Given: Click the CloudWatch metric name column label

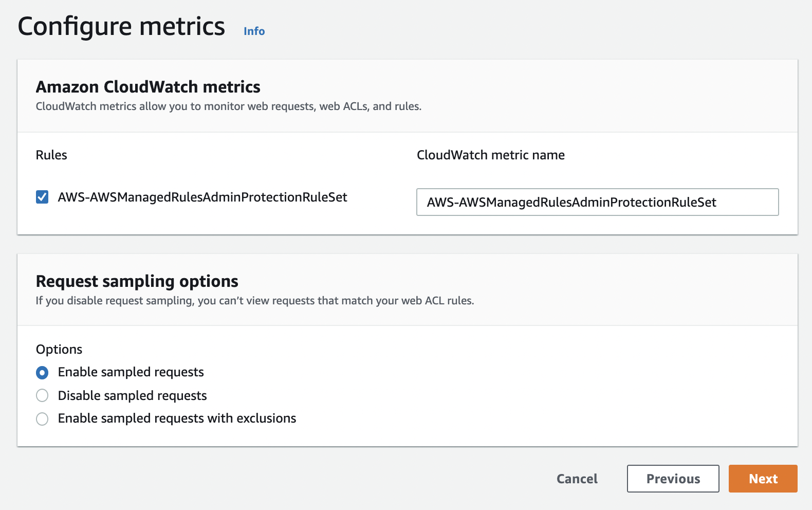Looking at the screenshot, I should pos(491,155).
